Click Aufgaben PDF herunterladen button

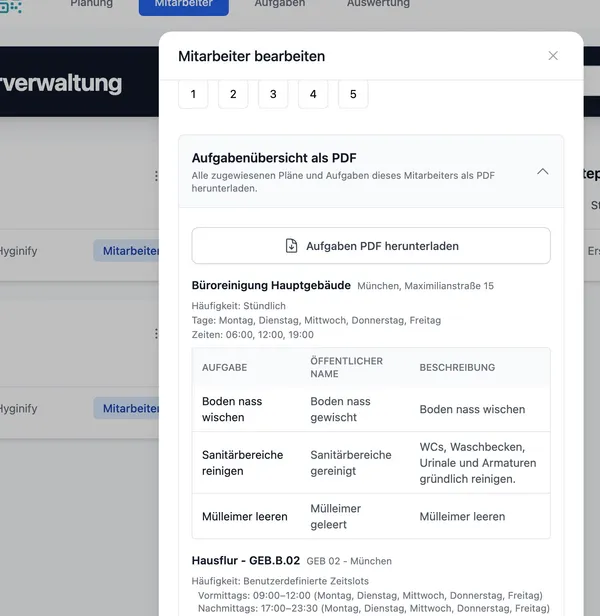[371, 246]
